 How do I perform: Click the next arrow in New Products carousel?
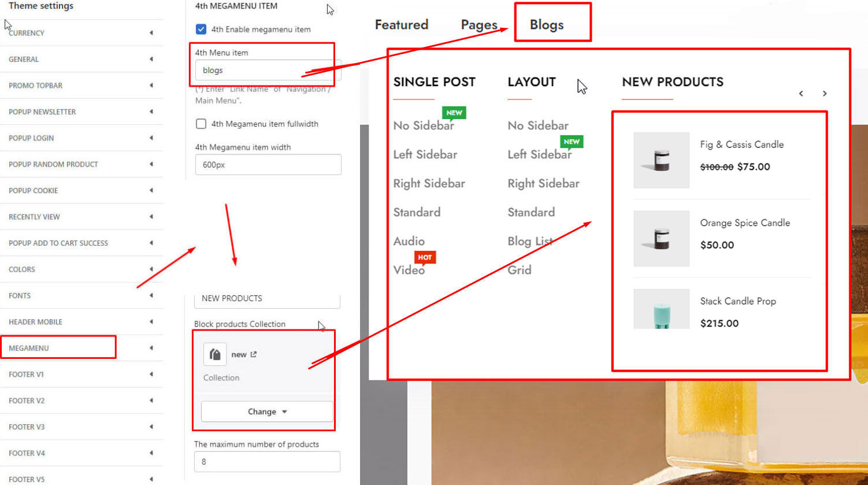point(825,94)
